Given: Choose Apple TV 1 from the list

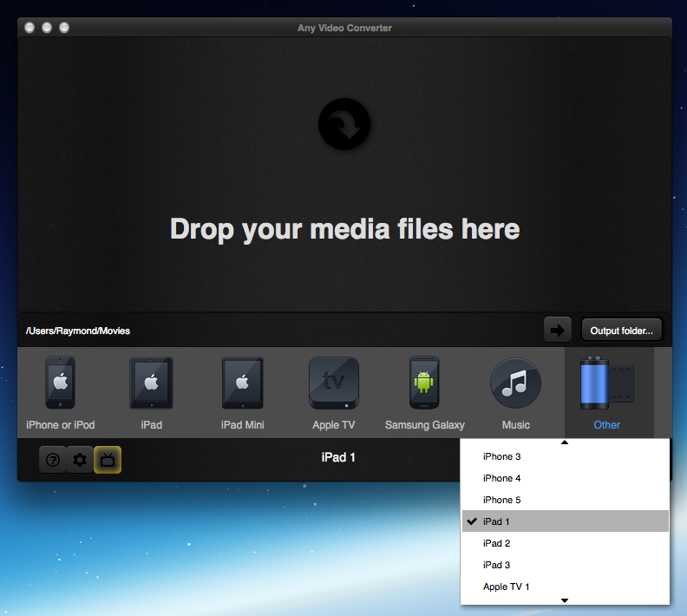Looking at the screenshot, I should pos(506,587).
